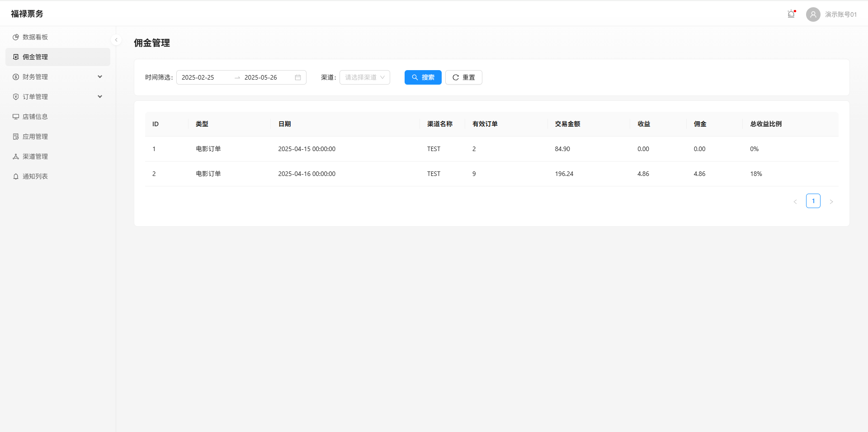Click the 重置 reset button
Screen dimensions: 868x432
463,77
